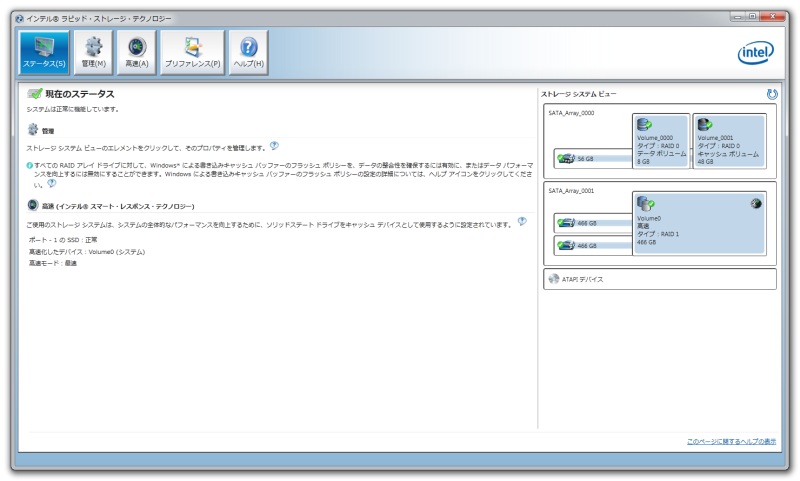
Task: Select the second 466 GB disk
Action: pyautogui.click(x=593, y=245)
